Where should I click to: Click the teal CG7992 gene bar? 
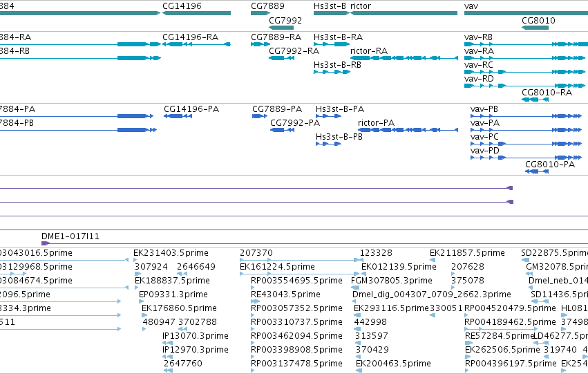(281, 28)
